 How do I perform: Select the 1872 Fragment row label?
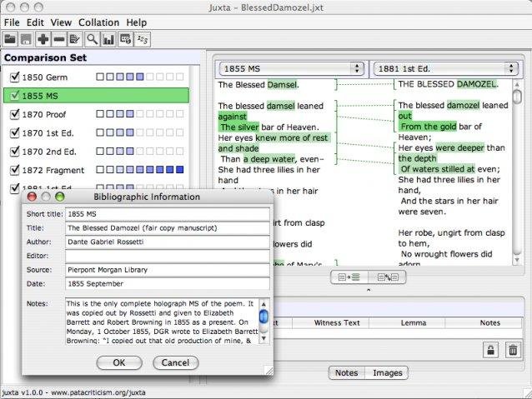click(53, 170)
